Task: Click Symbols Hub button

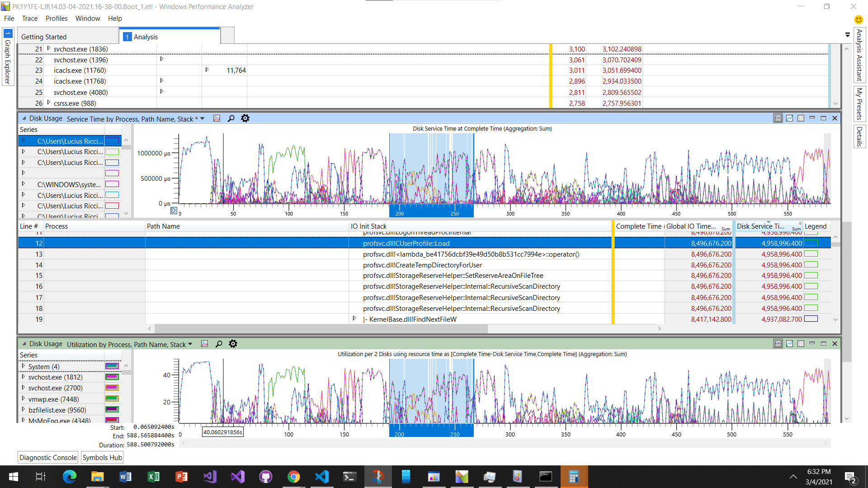Action: [102, 458]
